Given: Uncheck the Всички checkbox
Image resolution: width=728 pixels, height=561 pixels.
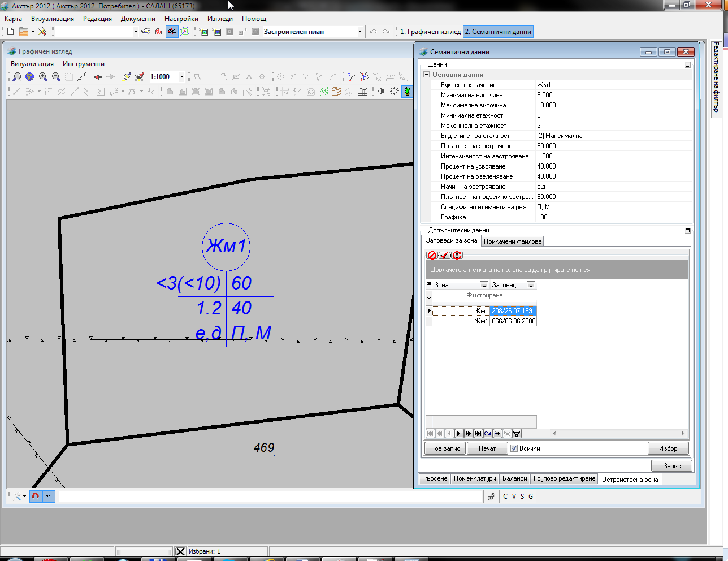Looking at the screenshot, I should tap(514, 448).
